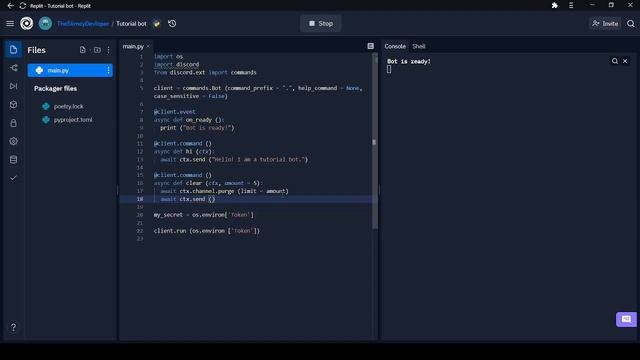Switch to the main.py editor tab
The width and height of the screenshot is (640, 360).
click(133, 47)
